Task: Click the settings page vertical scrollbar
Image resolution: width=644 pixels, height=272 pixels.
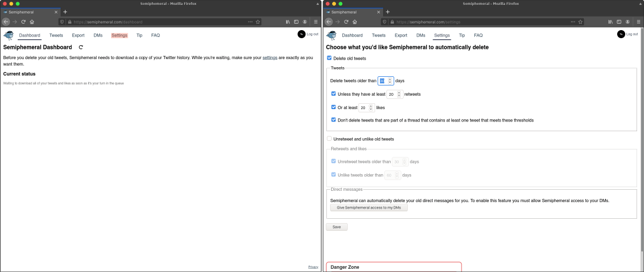Action: tap(642, 150)
